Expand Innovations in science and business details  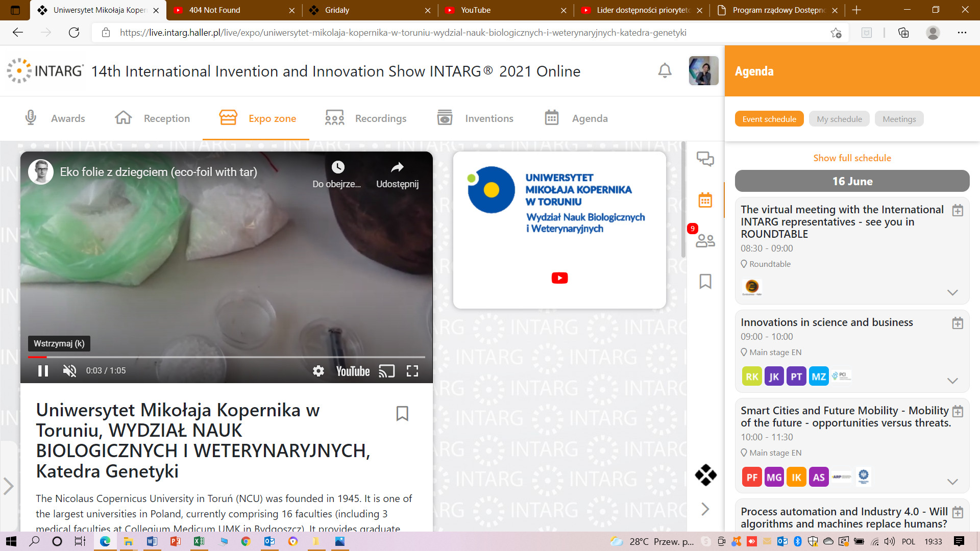pyautogui.click(x=952, y=381)
